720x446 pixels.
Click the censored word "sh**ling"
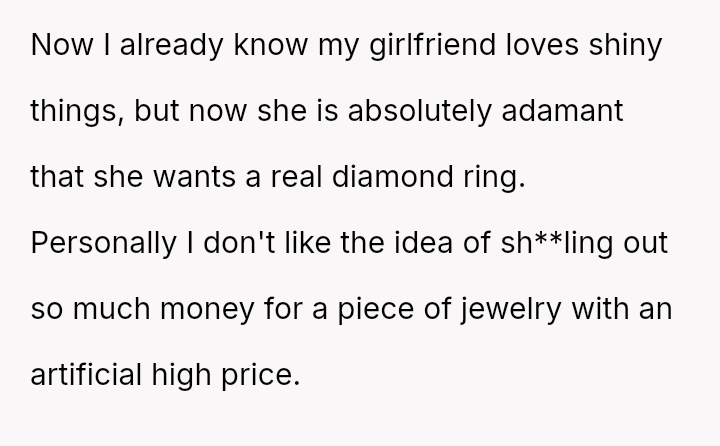[557, 243]
